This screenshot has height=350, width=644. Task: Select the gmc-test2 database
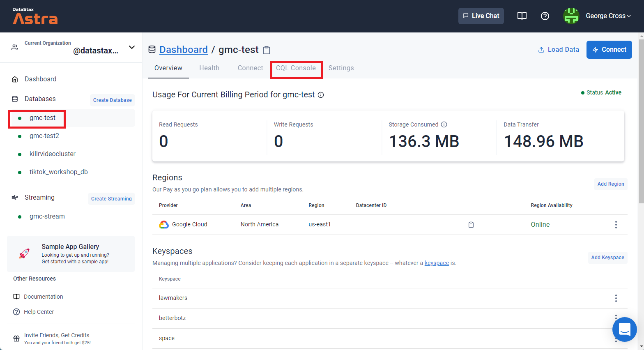[x=44, y=136]
